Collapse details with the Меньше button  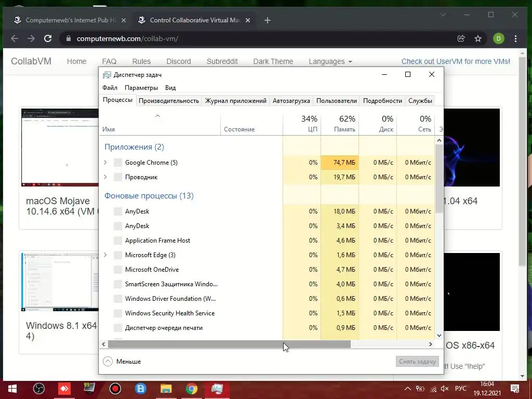click(122, 362)
